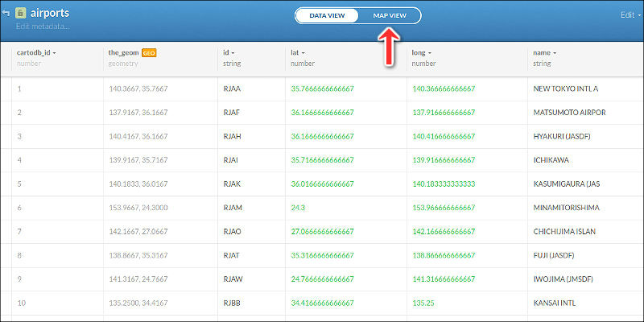Select long value 135.25
Viewport: 644px width, 322px height.
tap(423, 303)
